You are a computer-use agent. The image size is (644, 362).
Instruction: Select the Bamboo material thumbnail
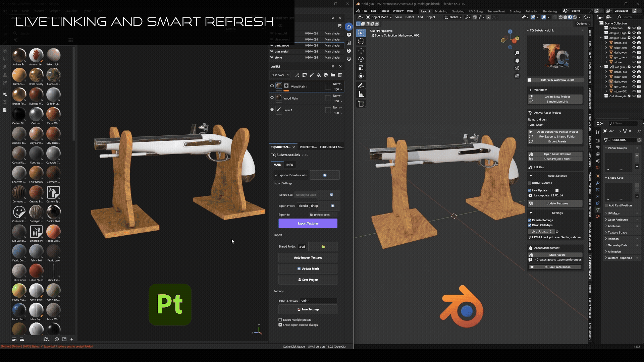[19, 75]
